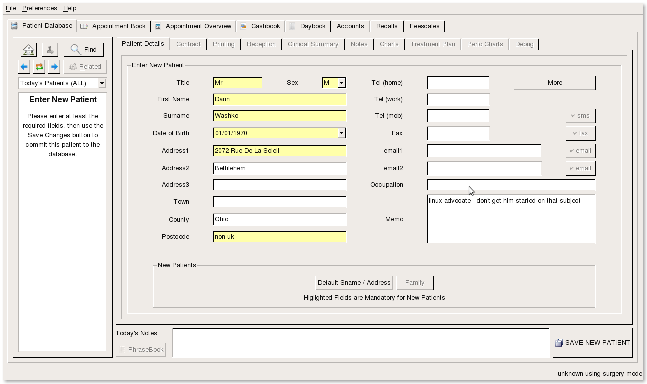Click the More button
647x384 pixels.
pos(555,82)
